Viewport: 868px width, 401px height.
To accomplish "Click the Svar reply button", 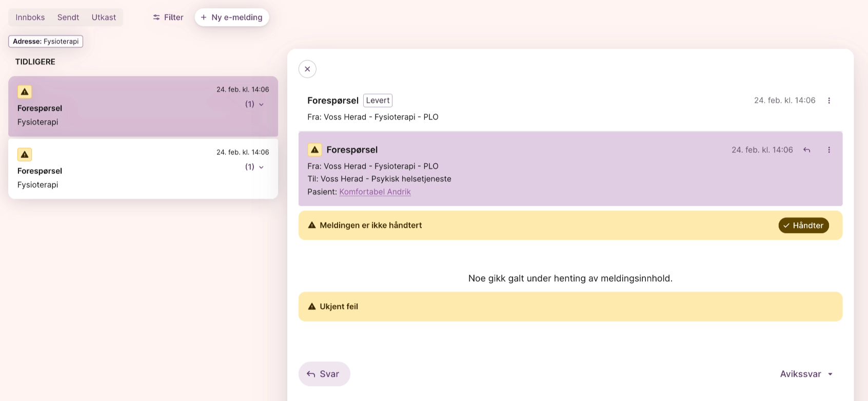I will pyautogui.click(x=324, y=374).
